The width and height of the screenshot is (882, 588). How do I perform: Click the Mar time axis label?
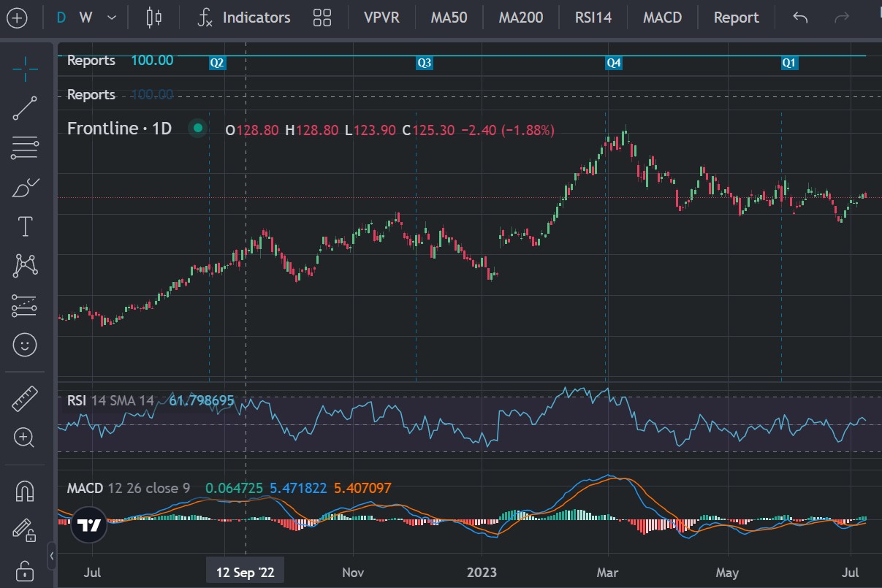(608, 572)
